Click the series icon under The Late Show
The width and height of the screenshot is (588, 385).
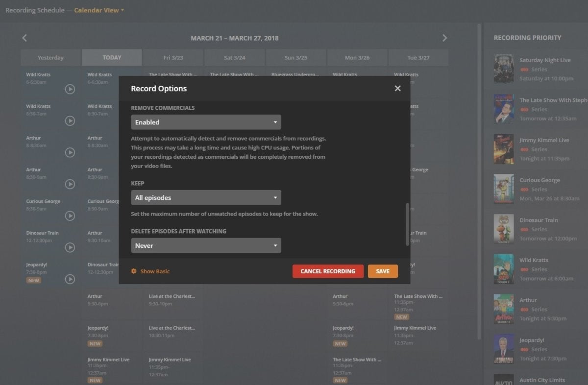524,109
